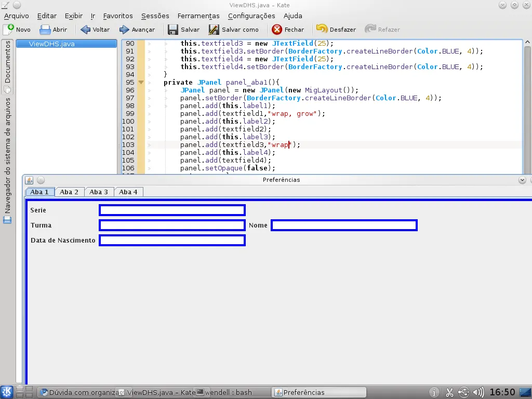Open the Ferramentas menu
The width and height of the screenshot is (532, 399).
tap(198, 16)
